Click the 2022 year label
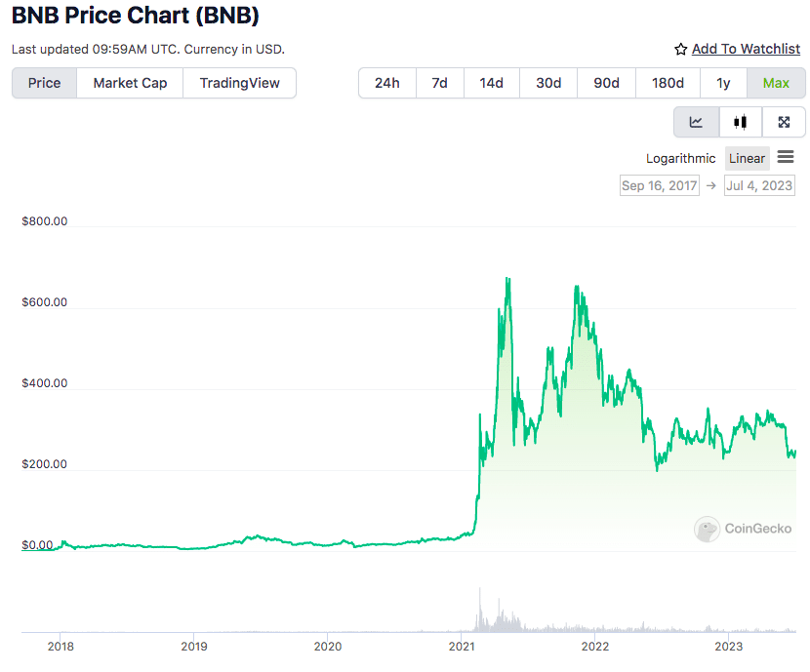This screenshot has width=810, height=672. (x=595, y=647)
